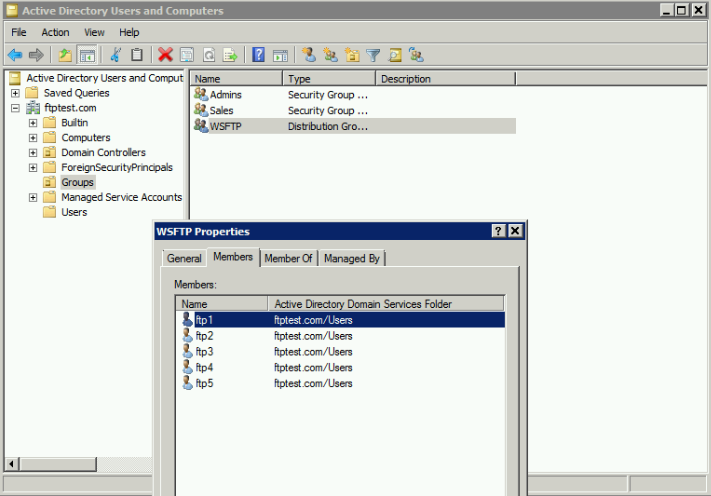
Task: Select the Builtin tree label
Action: click(x=75, y=123)
